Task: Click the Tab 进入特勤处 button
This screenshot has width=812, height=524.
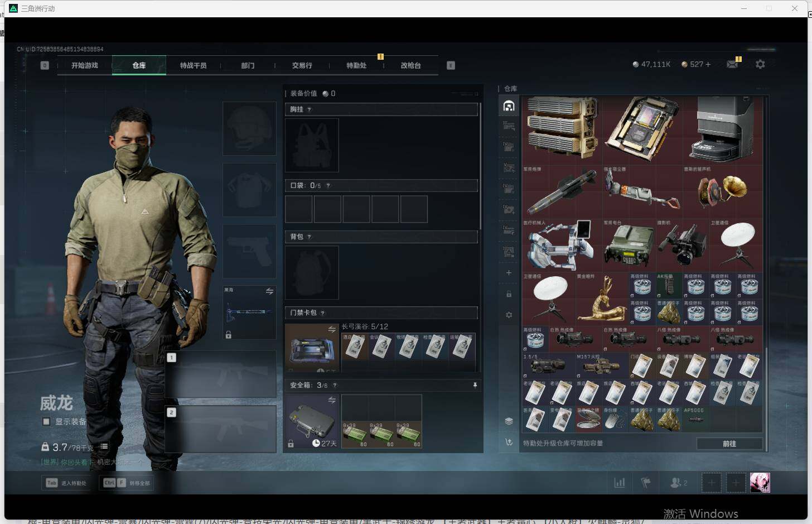Action: 66,483
